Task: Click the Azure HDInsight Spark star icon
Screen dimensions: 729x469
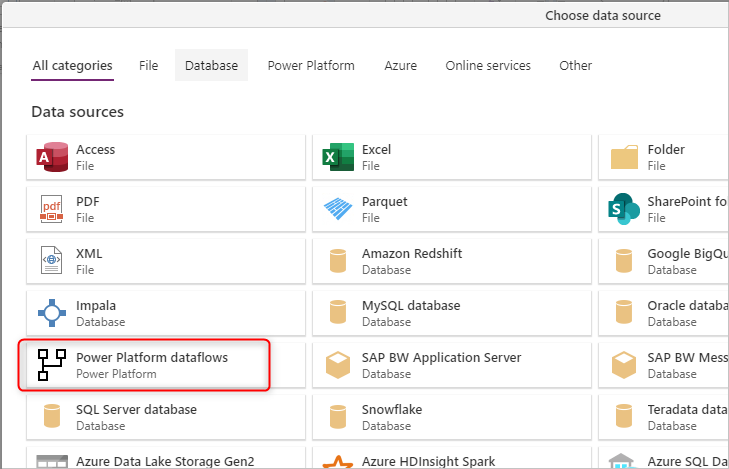Action: point(338,462)
